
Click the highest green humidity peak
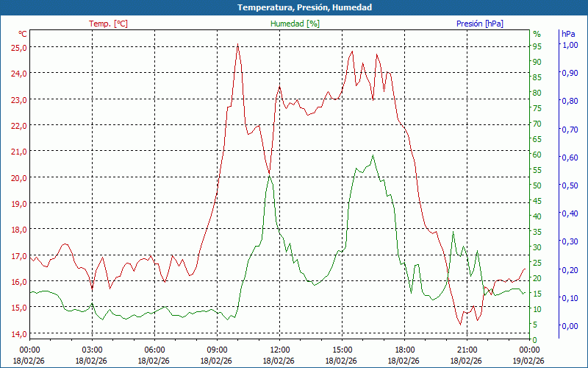[373, 155]
